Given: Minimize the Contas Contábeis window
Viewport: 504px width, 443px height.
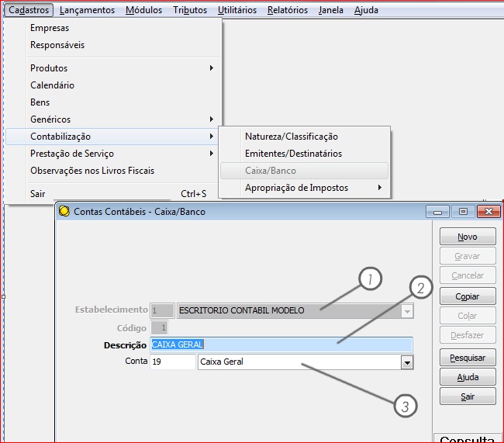Looking at the screenshot, I should (437, 212).
